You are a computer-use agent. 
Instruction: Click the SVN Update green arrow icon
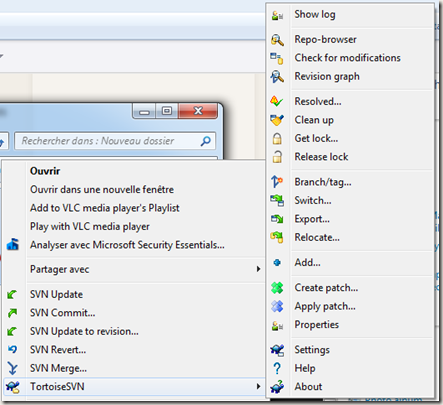[12, 294]
